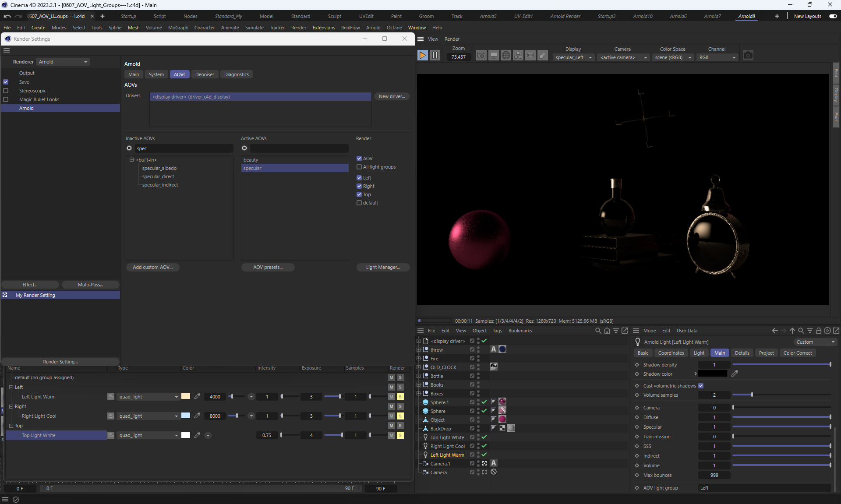The height and width of the screenshot is (504, 841).
Task: Click the New driver button
Action: [391, 96]
